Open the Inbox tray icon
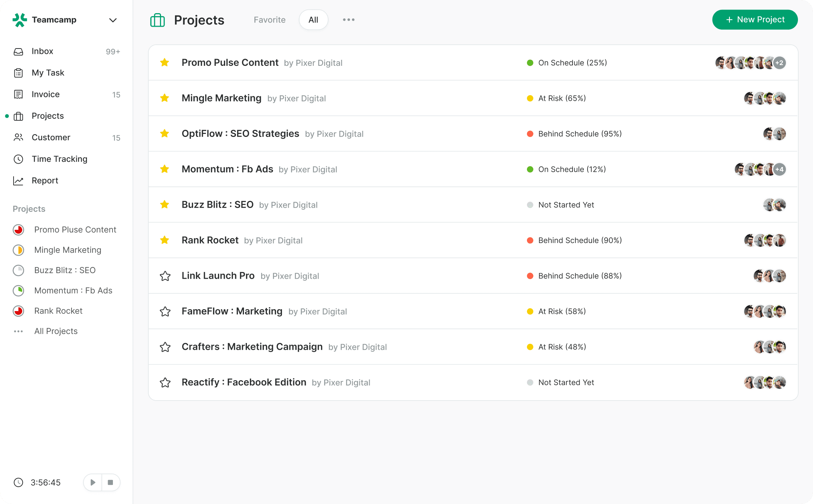813x504 pixels. [18, 52]
